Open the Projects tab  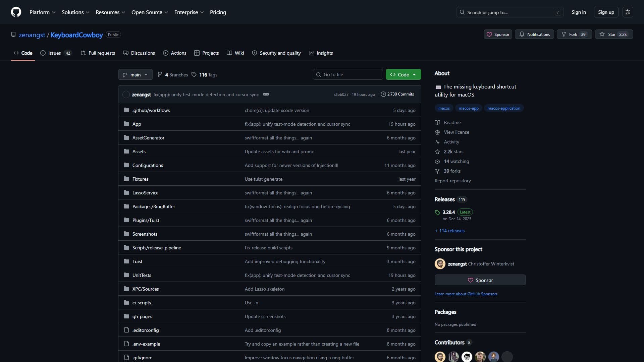point(207,53)
